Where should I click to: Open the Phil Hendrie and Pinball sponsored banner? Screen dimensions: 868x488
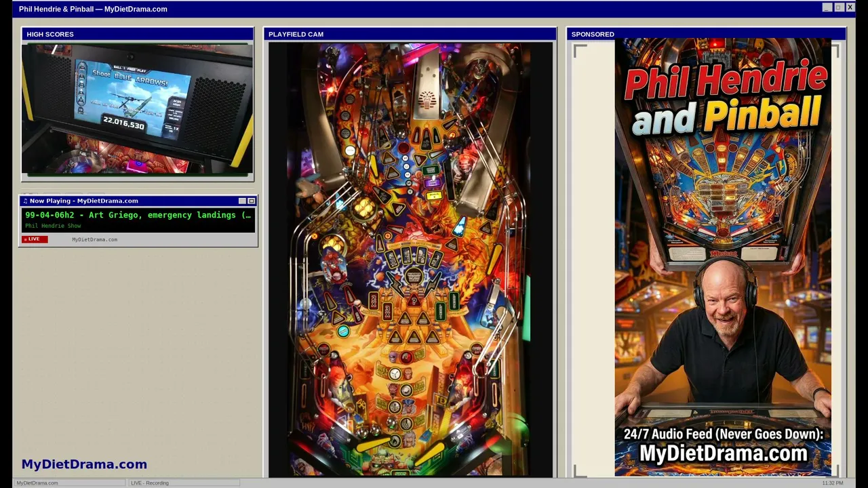tap(723, 258)
